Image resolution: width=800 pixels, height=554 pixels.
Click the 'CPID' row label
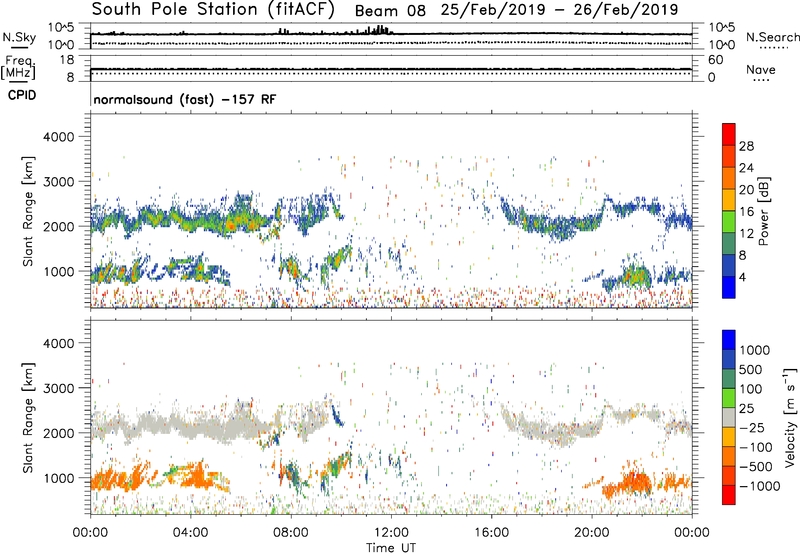(21, 95)
